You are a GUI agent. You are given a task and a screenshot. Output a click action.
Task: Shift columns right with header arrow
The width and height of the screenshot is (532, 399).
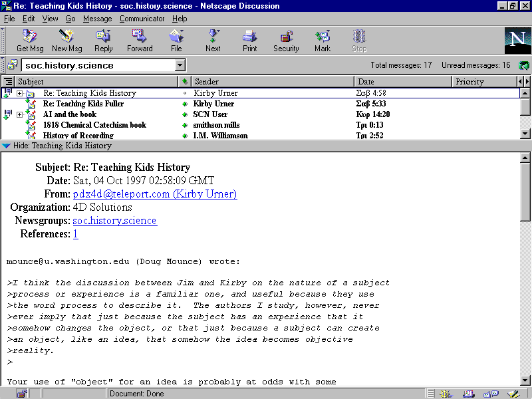coord(527,81)
